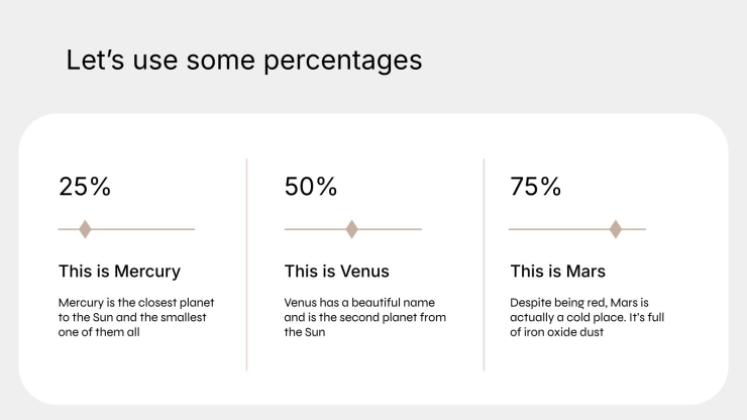This screenshot has width=747, height=420.
Task: Click the Venus description paragraph
Action: (365, 317)
